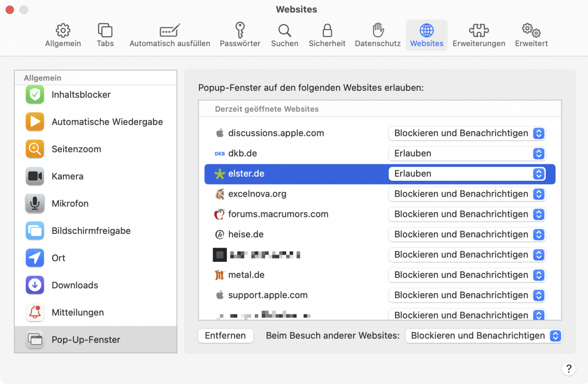588x384 pixels.
Task: Click the discussions.apple.com Apple favicon
Action: [220, 133]
